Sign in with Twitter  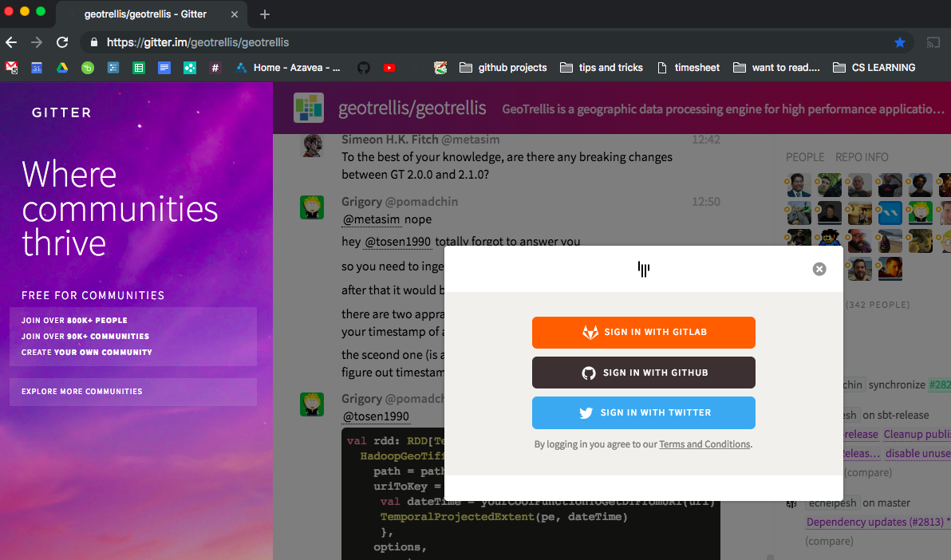pos(644,412)
